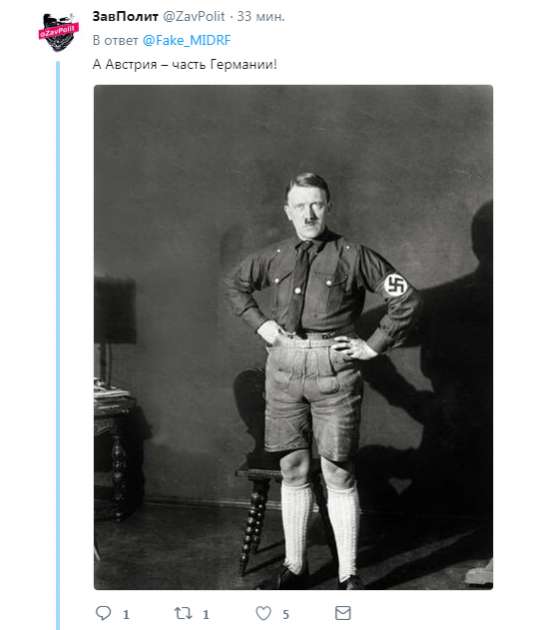Click reply count next to the speech bubble

click(x=126, y=614)
